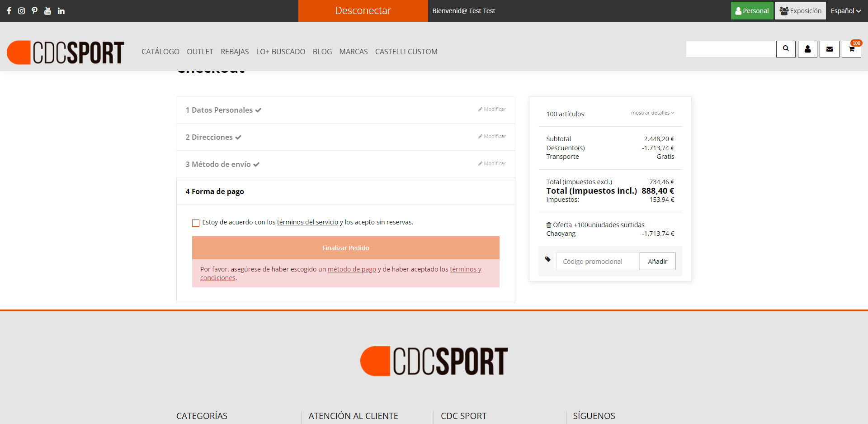
Task: Click the CDCSPORT header logo
Action: coord(66,52)
